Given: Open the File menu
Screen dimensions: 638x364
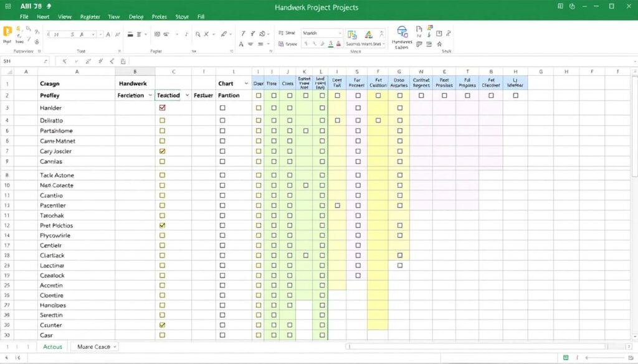Looking at the screenshot, I should point(24,17).
